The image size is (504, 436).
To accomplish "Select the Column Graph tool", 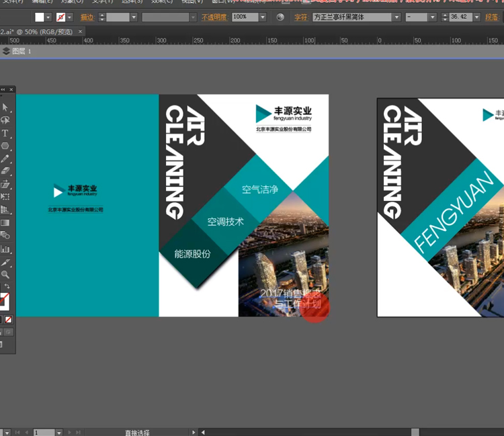I will [x=5, y=249].
